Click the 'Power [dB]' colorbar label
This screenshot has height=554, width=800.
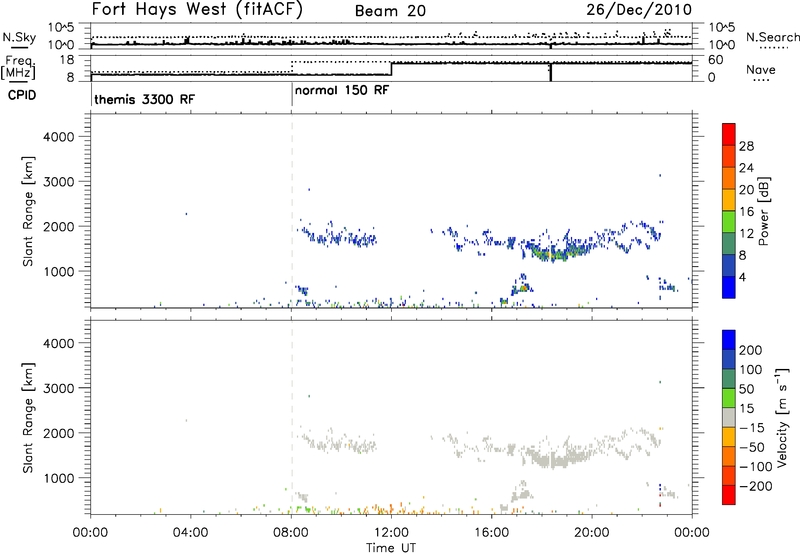point(763,211)
